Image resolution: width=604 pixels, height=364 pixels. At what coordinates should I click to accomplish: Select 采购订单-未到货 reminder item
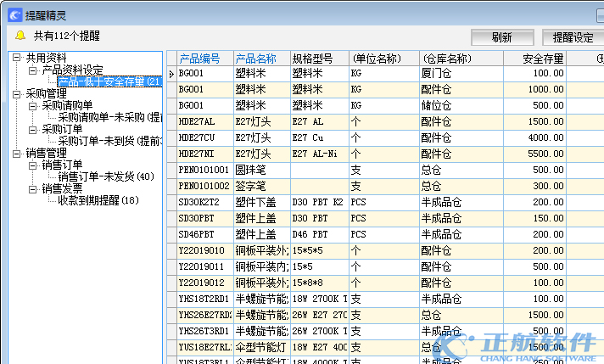point(109,141)
